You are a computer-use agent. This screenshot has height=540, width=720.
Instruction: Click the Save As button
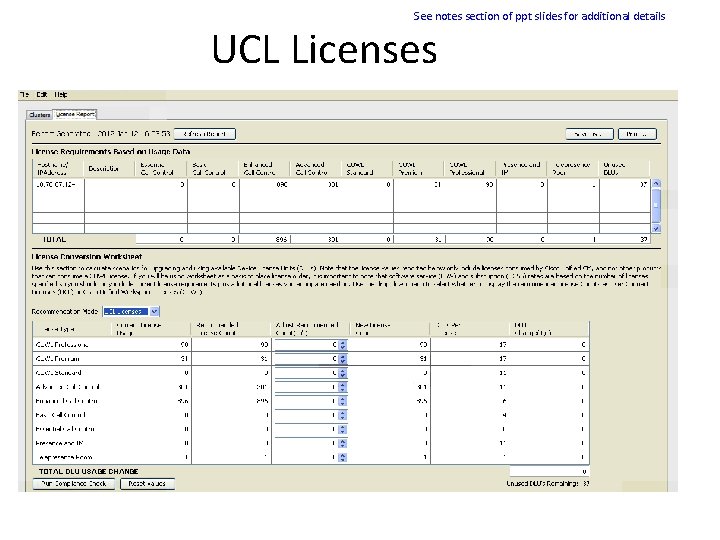(x=589, y=134)
